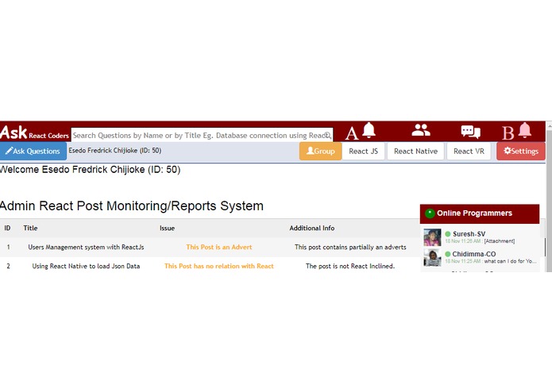Click the Issue column header
Screen dimensions: 552x392
168,229
